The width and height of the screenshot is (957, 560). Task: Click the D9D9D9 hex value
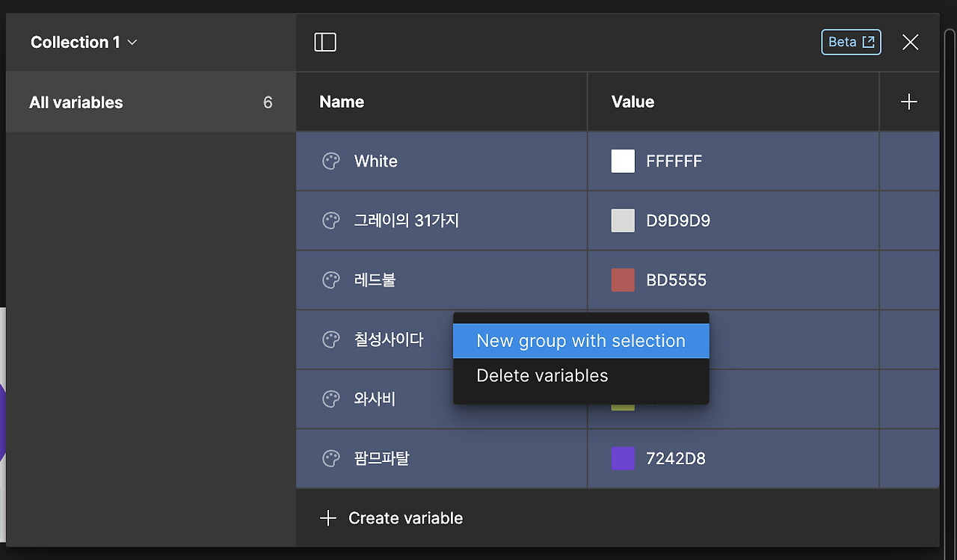[678, 221]
